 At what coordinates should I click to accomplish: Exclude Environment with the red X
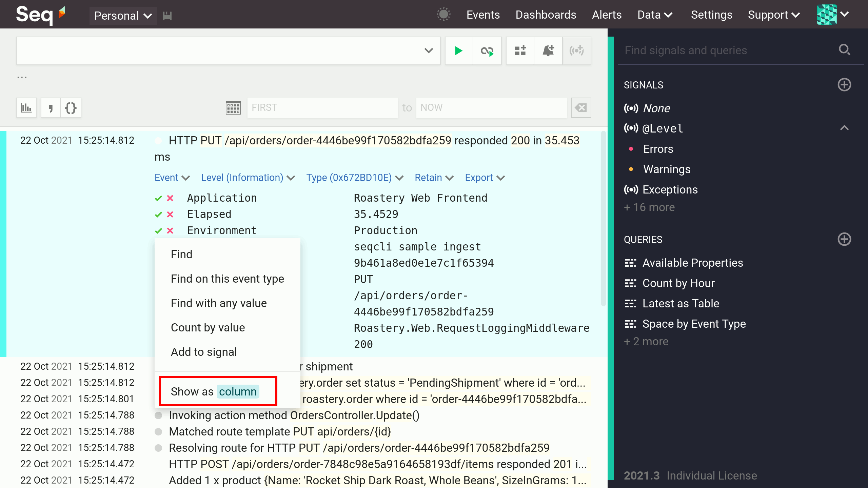click(170, 231)
